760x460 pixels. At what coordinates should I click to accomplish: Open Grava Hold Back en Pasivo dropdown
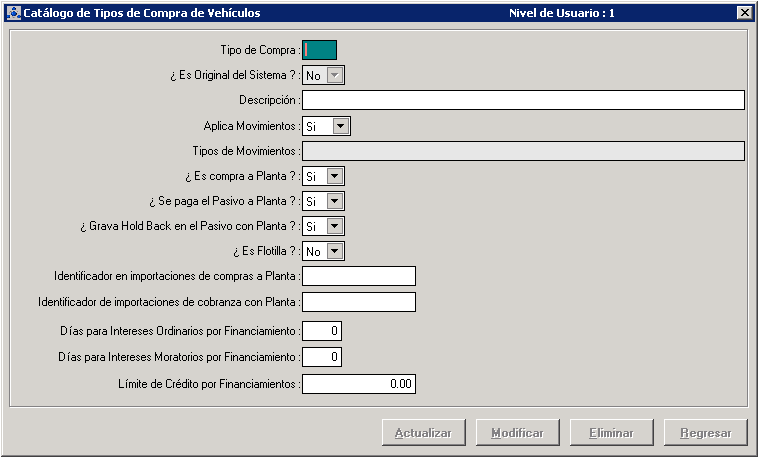[335, 226]
